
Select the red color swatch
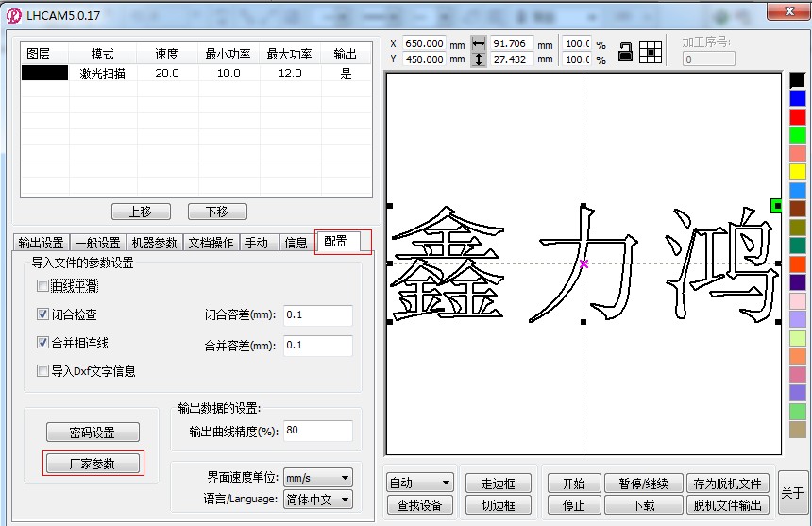click(x=798, y=117)
